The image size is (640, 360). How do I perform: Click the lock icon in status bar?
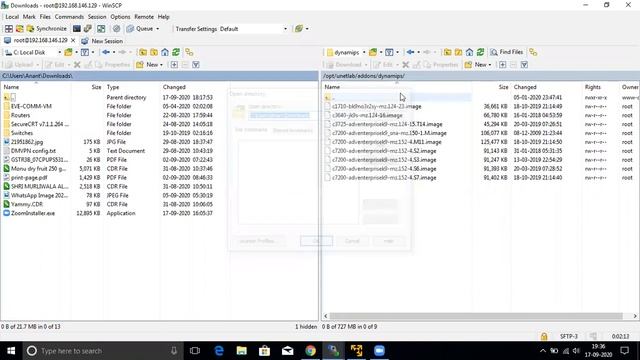[544, 336]
